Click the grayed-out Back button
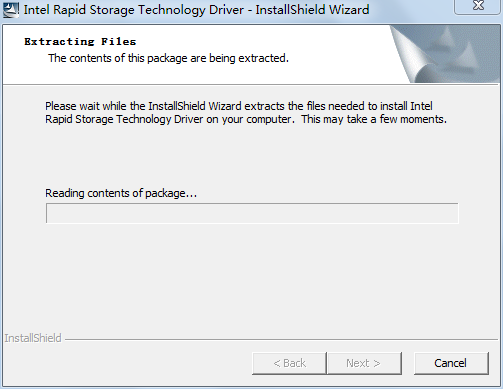Screen dimensions: 503x389 pos(289,363)
